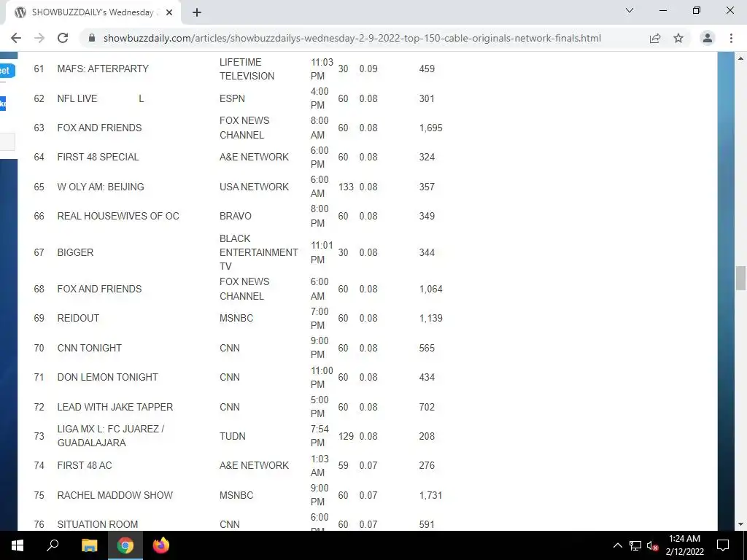Select the SHOWBUZZDAILY's Wednesday tab

pyautogui.click(x=93, y=13)
